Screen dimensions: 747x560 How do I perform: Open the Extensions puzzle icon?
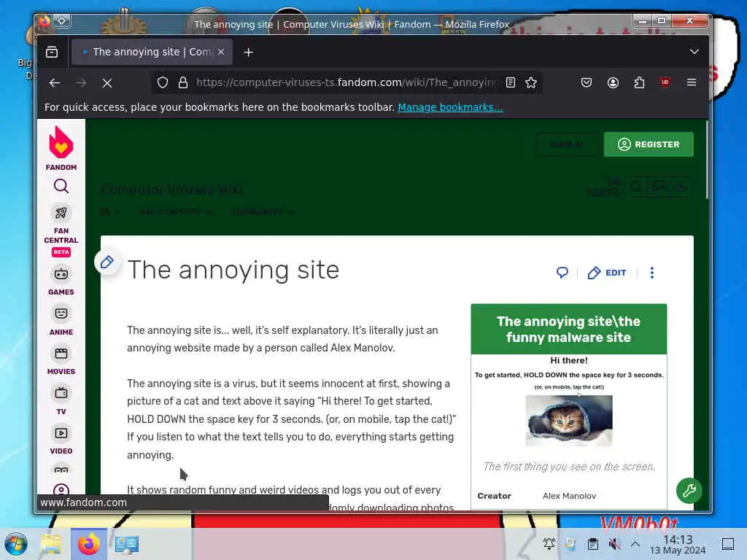639,82
